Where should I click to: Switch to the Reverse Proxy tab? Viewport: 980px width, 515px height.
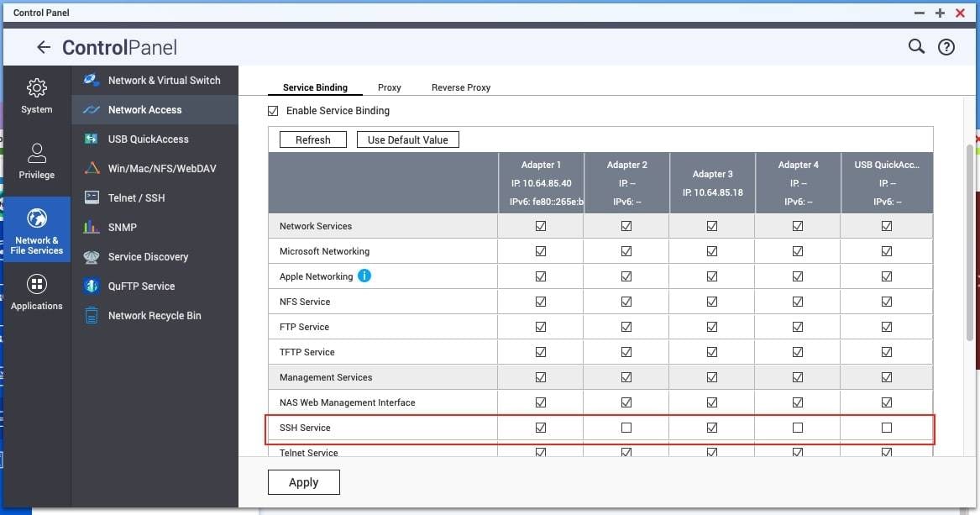click(x=461, y=87)
